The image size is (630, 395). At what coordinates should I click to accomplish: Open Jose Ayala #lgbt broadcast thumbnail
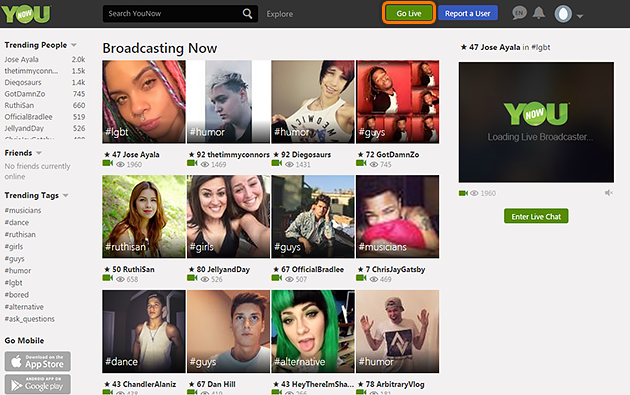click(x=144, y=102)
